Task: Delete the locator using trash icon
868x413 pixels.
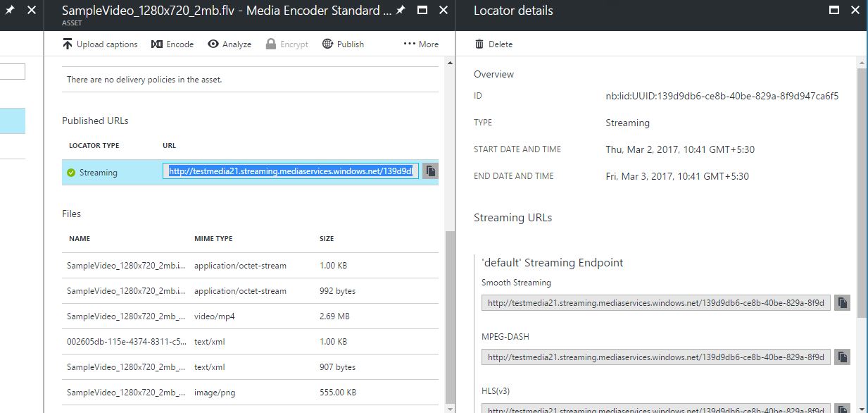Action: click(x=479, y=44)
